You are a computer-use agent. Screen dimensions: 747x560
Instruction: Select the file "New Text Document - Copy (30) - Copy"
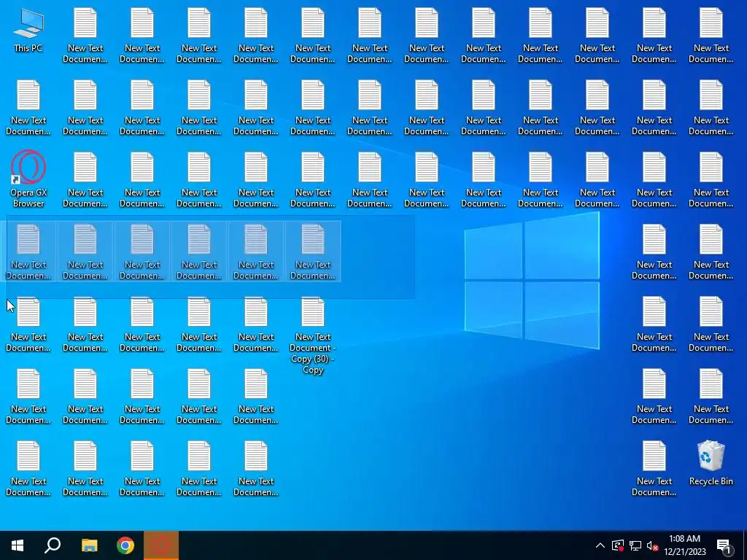coord(313,335)
